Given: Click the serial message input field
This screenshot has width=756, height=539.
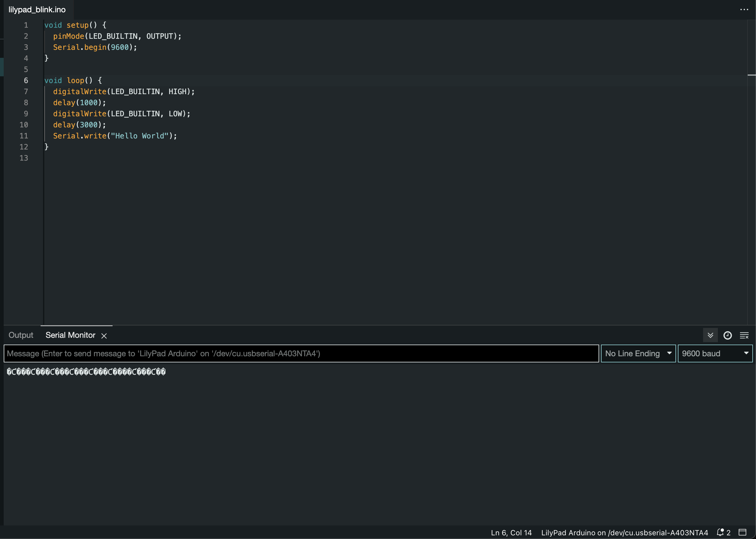Looking at the screenshot, I should pyautogui.click(x=301, y=353).
